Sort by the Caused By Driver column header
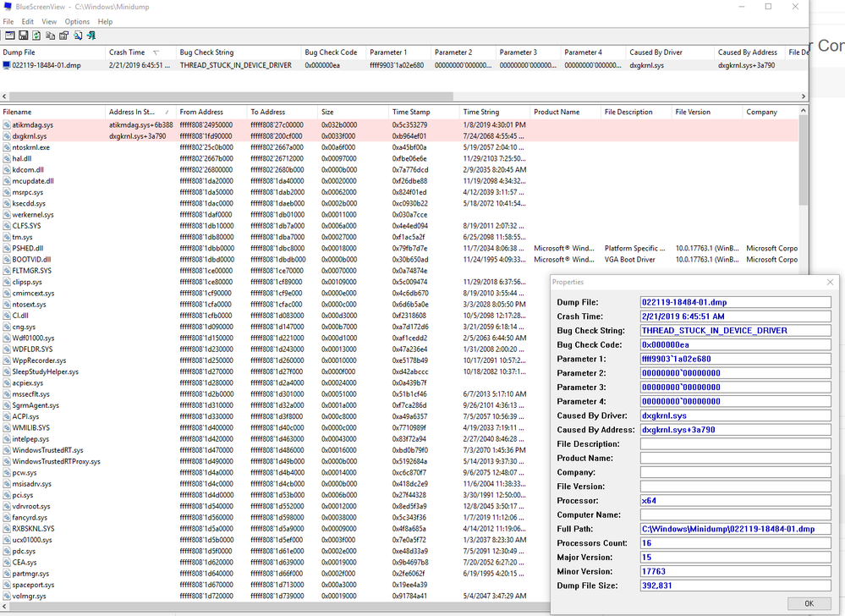 pos(670,52)
